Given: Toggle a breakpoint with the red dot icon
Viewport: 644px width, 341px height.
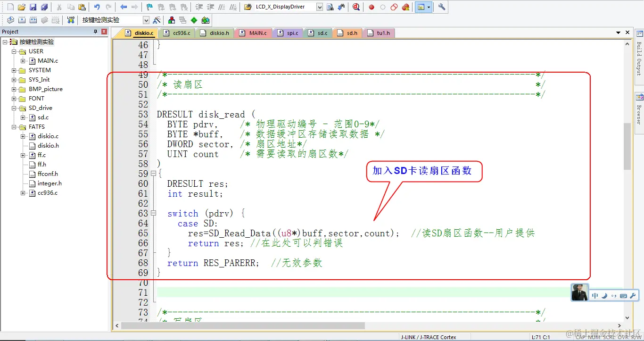Looking at the screenshot, I should coord(372,7).
